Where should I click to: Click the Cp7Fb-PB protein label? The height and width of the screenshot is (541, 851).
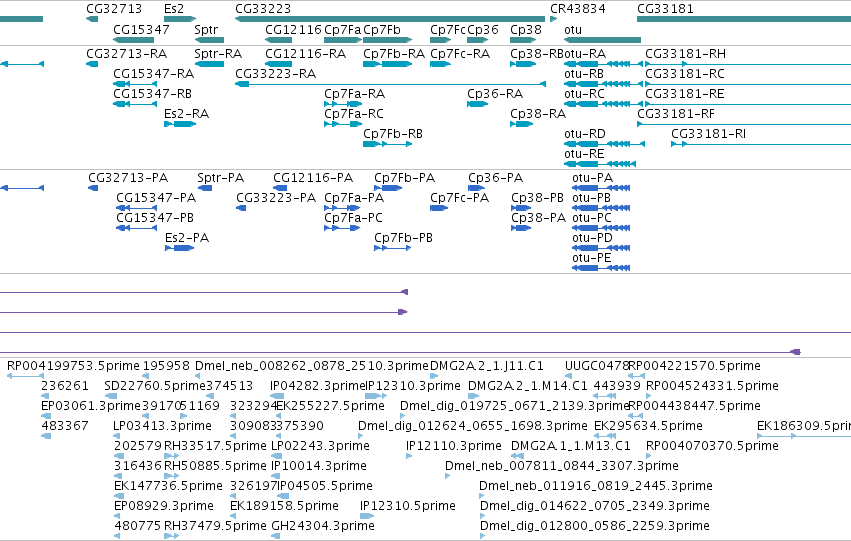point(403,238)
